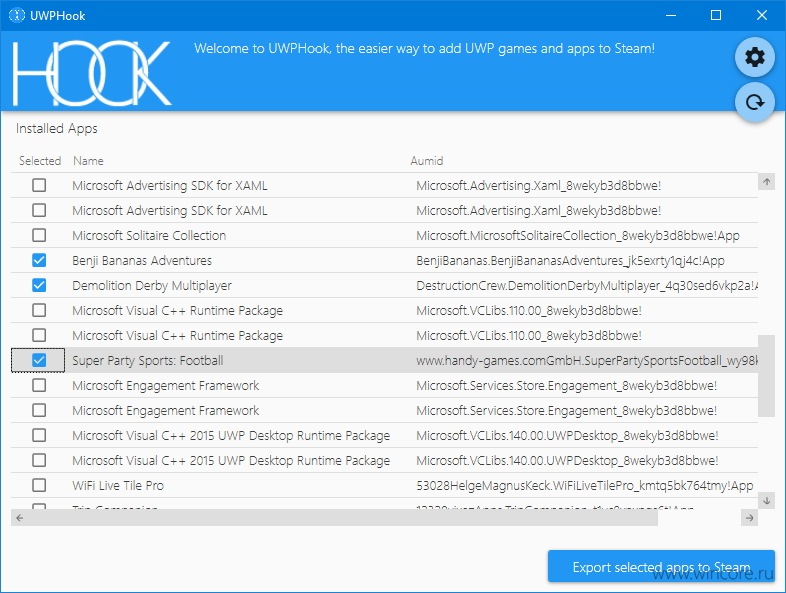This screenshot has width=786, height=593.
Task: Check first Microsoft Advertising SDK for XAML box
Action: coord(39,185)
